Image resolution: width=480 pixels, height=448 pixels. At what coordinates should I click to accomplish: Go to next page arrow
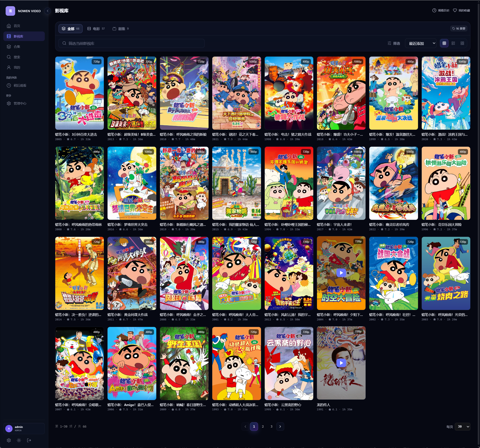point(280,426)
